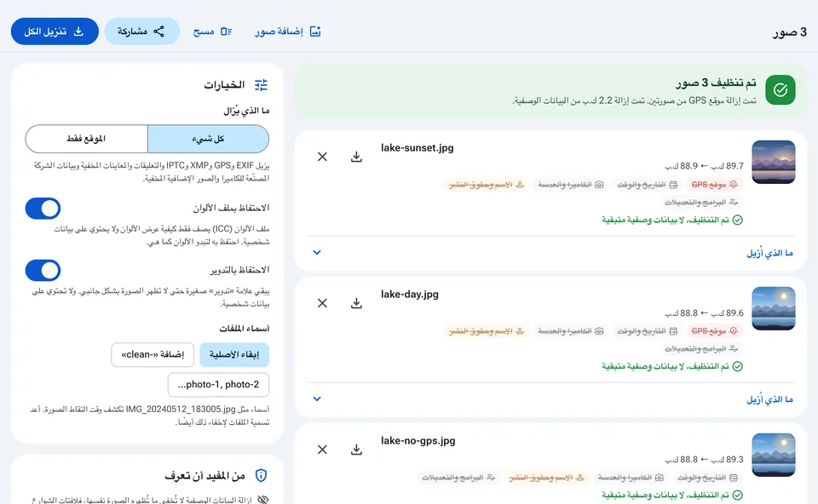Click the مسح clear button
Viewport: 818px width, 504px height.
[212, 31]
